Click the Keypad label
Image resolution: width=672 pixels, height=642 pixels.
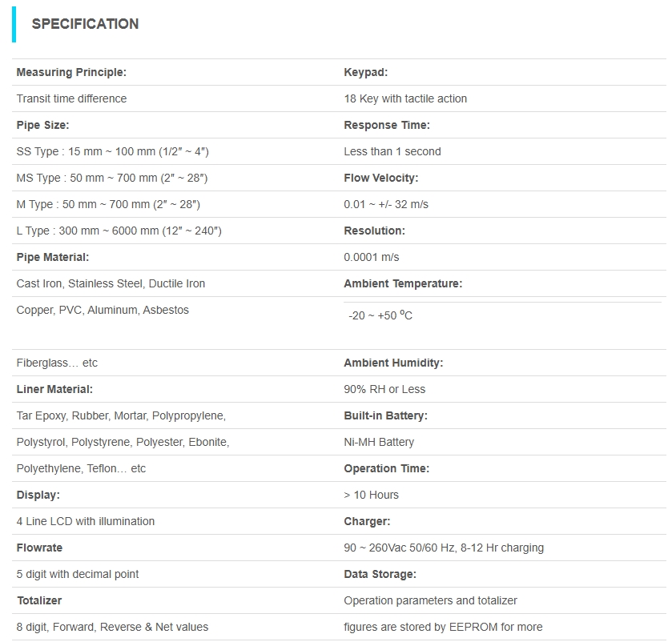365,72
